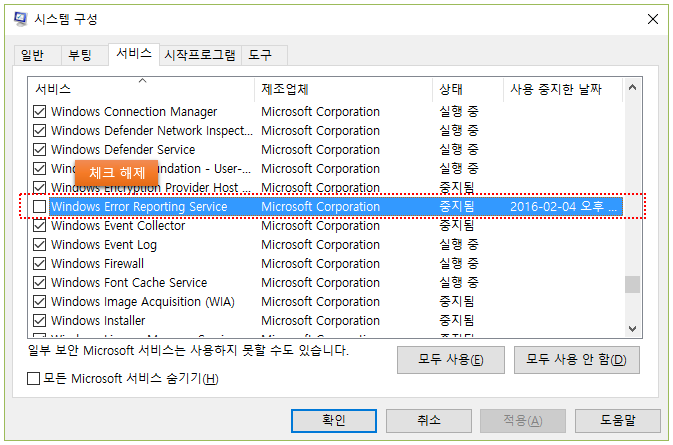The width and height of the screenshot is (673, 445).
Task: Enable Windows Error Reporting Service checkbox
Action: 39,206
